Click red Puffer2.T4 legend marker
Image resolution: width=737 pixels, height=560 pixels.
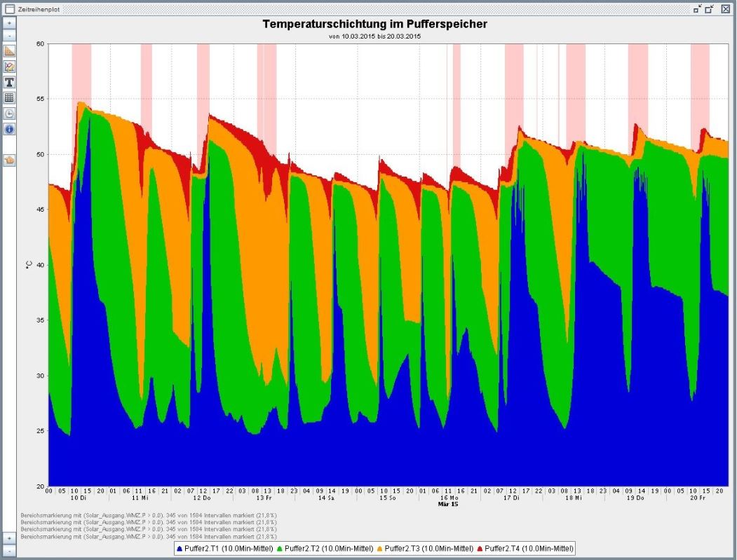point(480,548)
